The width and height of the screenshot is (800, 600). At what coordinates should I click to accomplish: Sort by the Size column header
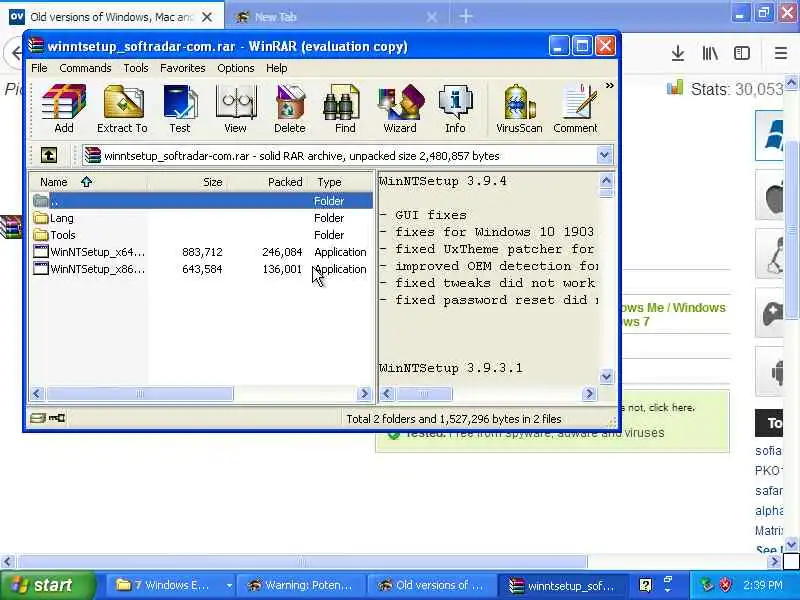click(186, 182)
